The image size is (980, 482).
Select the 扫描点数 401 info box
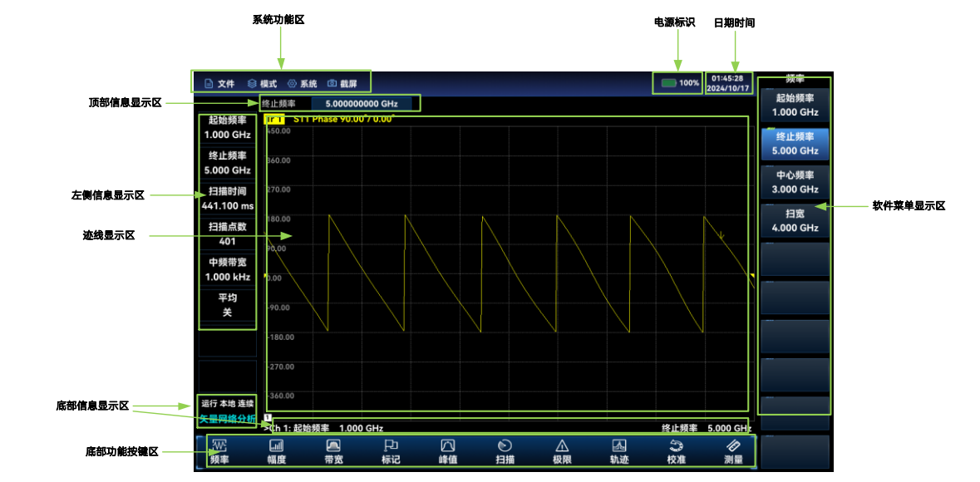[227, 234]
